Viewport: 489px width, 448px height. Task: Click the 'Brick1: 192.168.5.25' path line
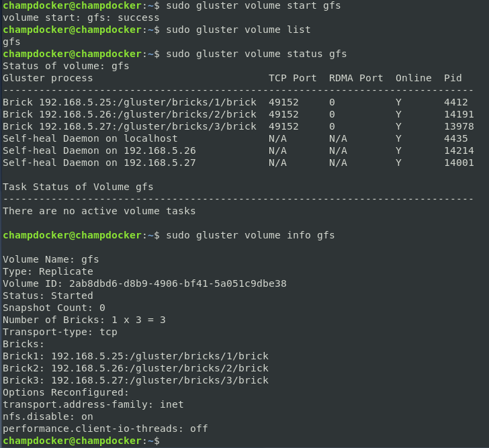pos(136,356)
